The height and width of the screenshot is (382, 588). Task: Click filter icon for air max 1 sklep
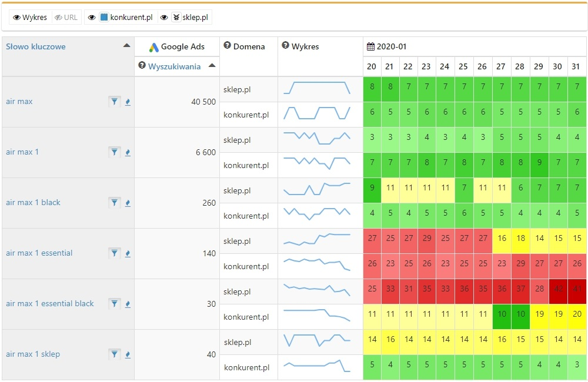(114, 354)
